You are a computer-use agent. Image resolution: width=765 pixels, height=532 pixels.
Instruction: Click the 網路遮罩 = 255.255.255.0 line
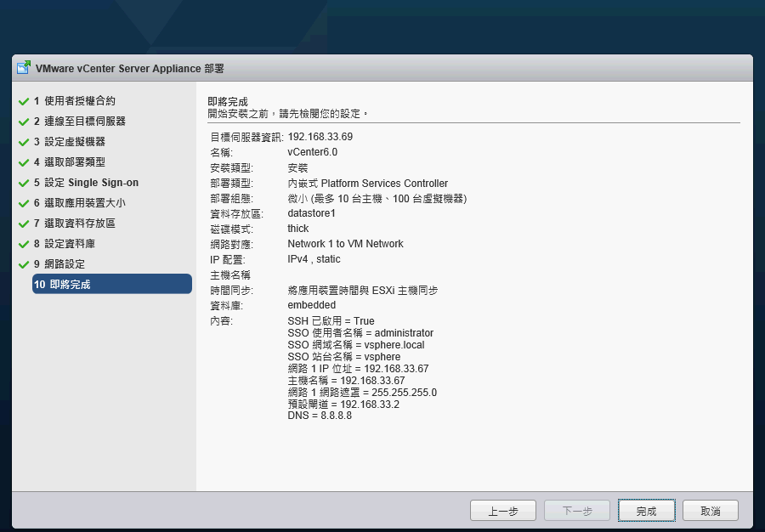coord(362,393)
